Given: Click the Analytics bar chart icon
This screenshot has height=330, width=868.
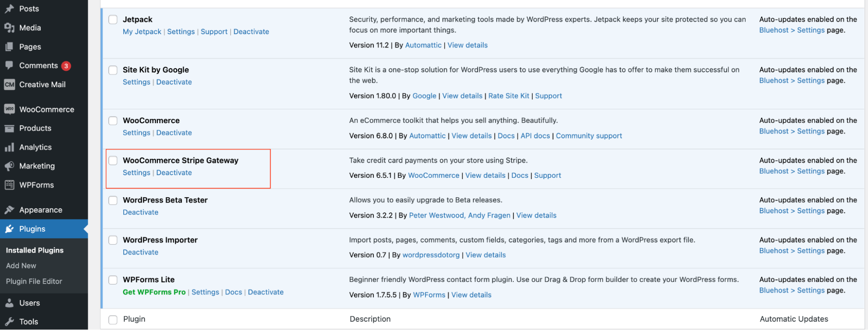Looking at the screenshot, I should pyautogui.click(x=9, y=147).
